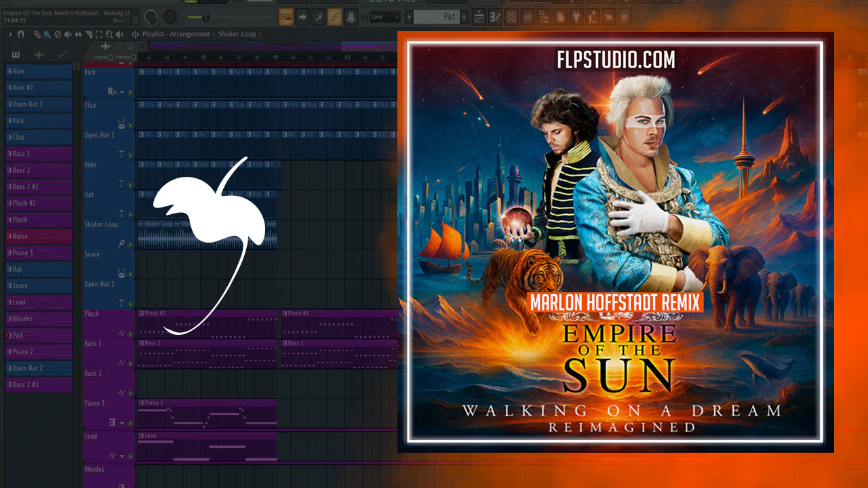Open the Pad pattern selector

point(438,17)
